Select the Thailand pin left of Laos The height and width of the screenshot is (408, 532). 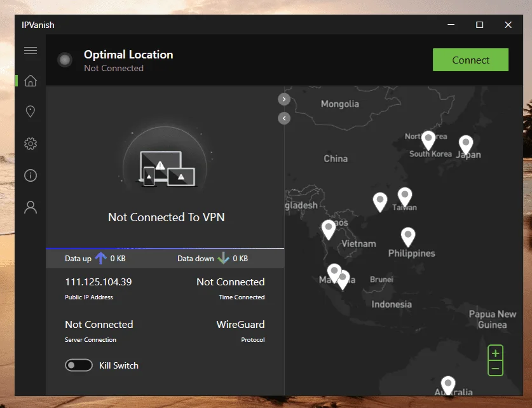[329, 229]
